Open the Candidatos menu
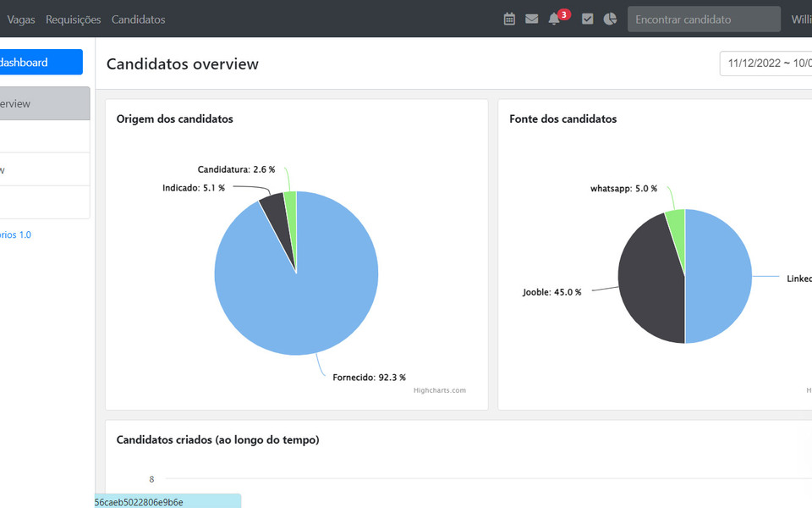 click(x=138, y=19)
